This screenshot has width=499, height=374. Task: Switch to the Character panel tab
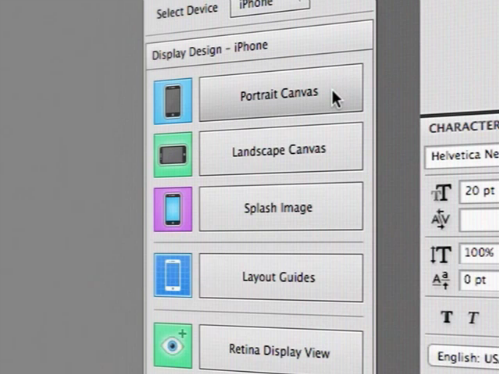point(463,127)
